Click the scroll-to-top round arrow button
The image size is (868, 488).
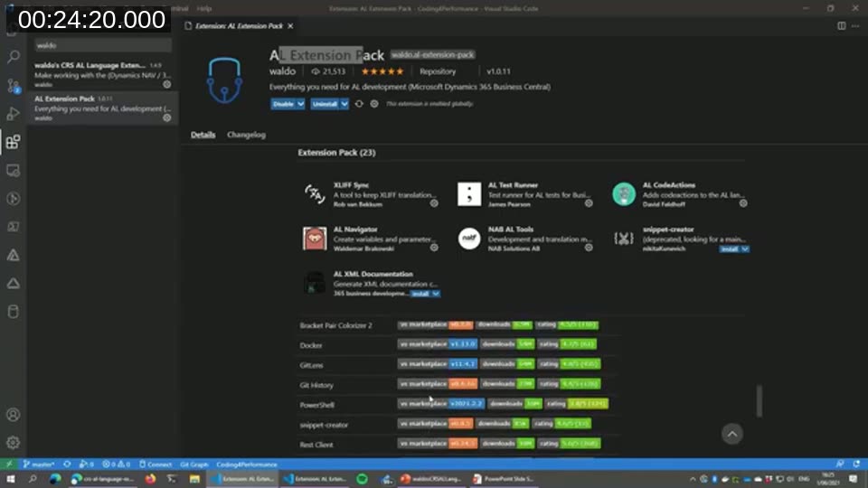(731, 434)
